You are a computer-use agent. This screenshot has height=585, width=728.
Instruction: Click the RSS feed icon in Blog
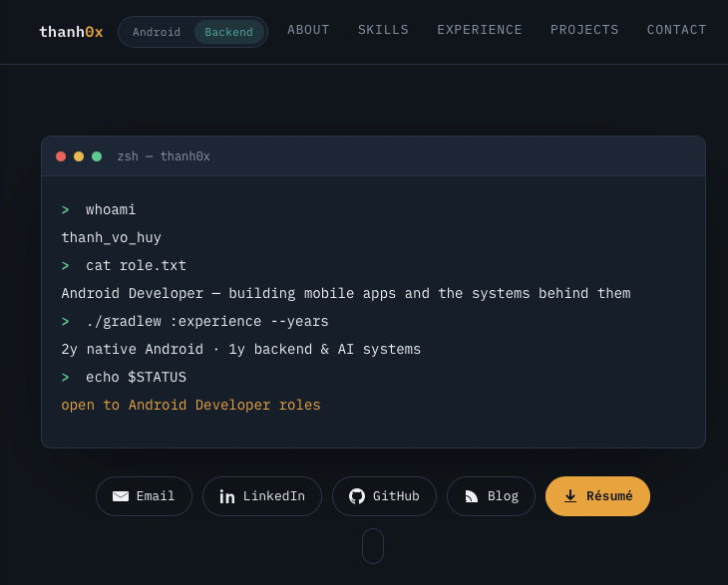[472, 496]
